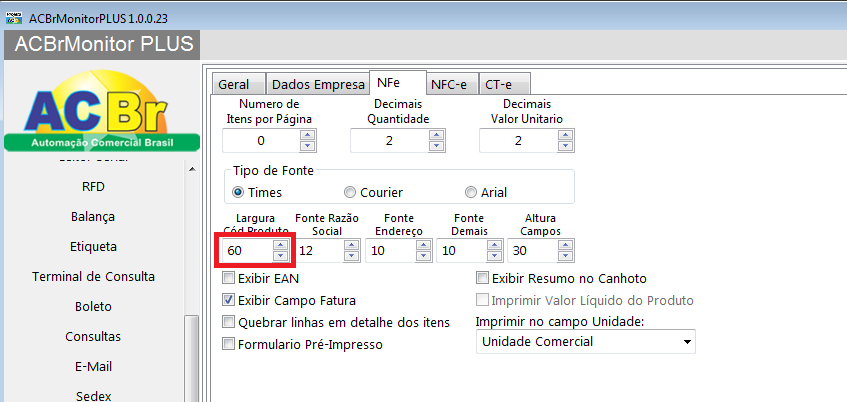The height and width of the screenshot is (402, 847).
Task: Increase Fonte Endereço size
Action: pos(423,245)
